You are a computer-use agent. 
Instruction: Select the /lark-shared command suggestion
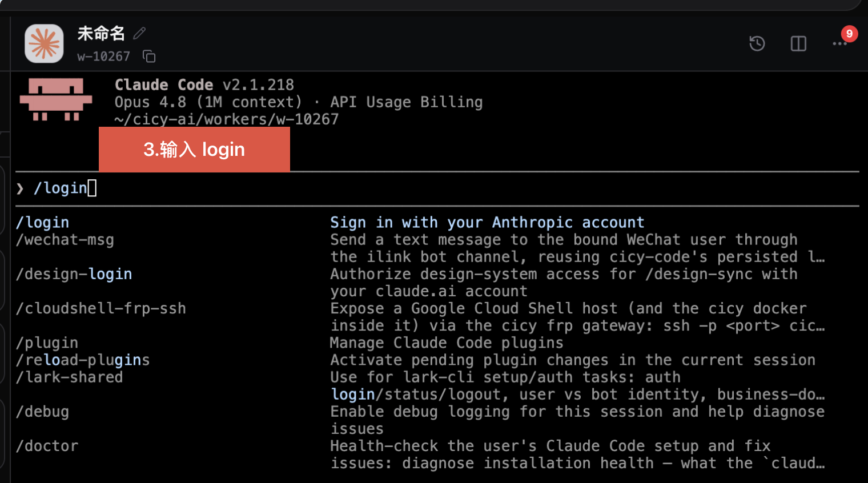click(69, 377)
